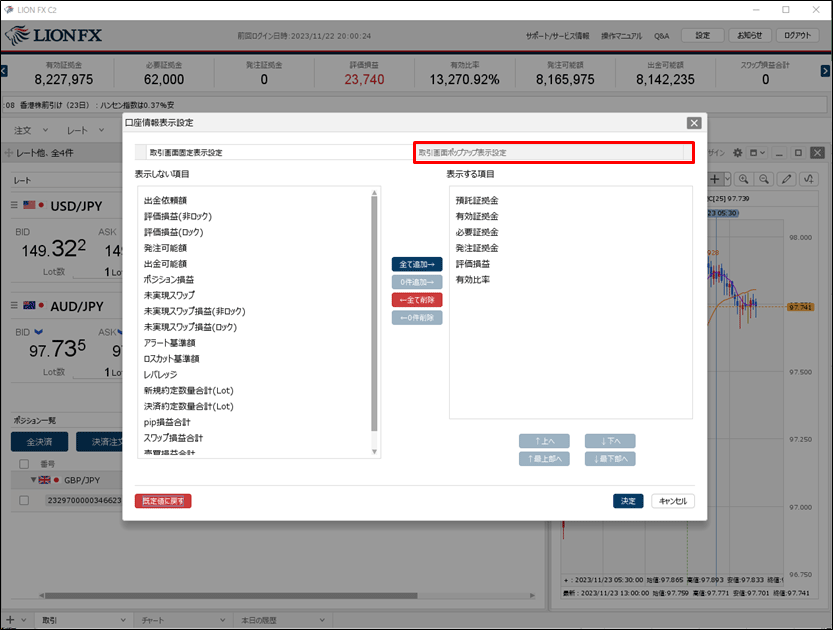Click the down arrow of the 表示しない項目 scrollbar
The width and height of the screenshot is (833, 630).
[x=375, y=452]
